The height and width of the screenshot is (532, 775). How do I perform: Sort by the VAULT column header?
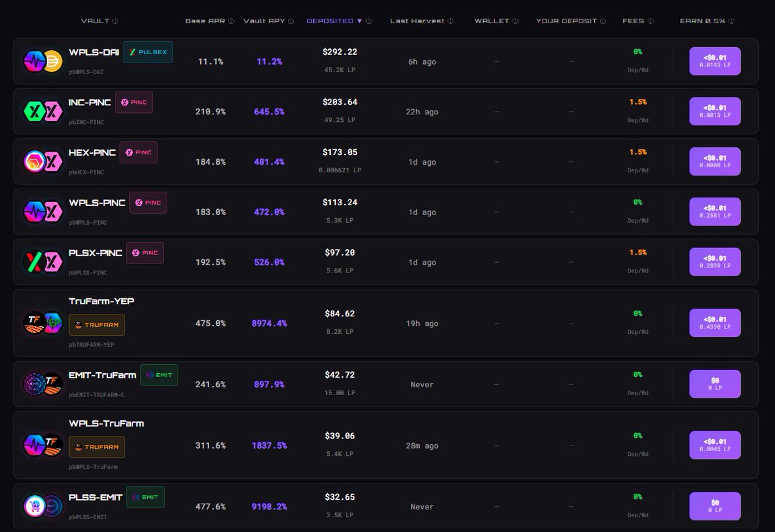click(95, 21)
